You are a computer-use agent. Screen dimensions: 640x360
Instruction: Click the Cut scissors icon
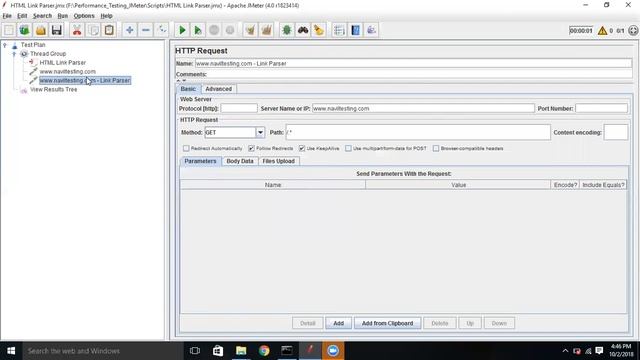(77, 30)
